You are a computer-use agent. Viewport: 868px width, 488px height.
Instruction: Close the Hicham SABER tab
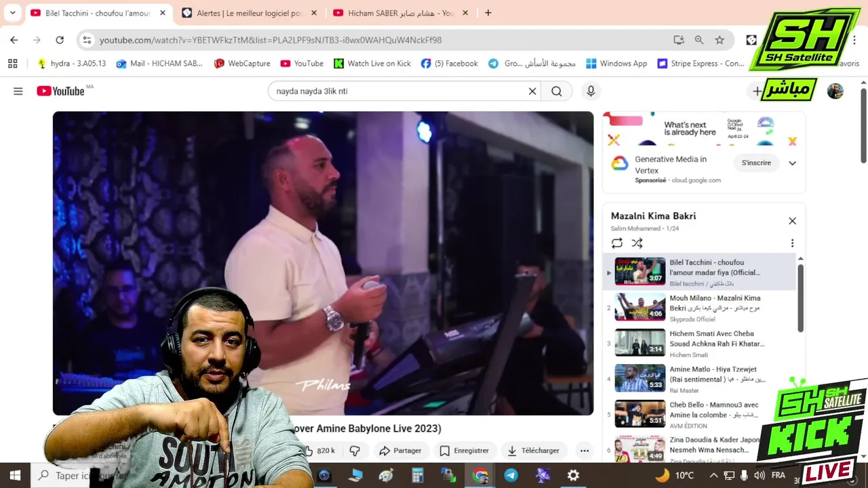coord(465,13)
